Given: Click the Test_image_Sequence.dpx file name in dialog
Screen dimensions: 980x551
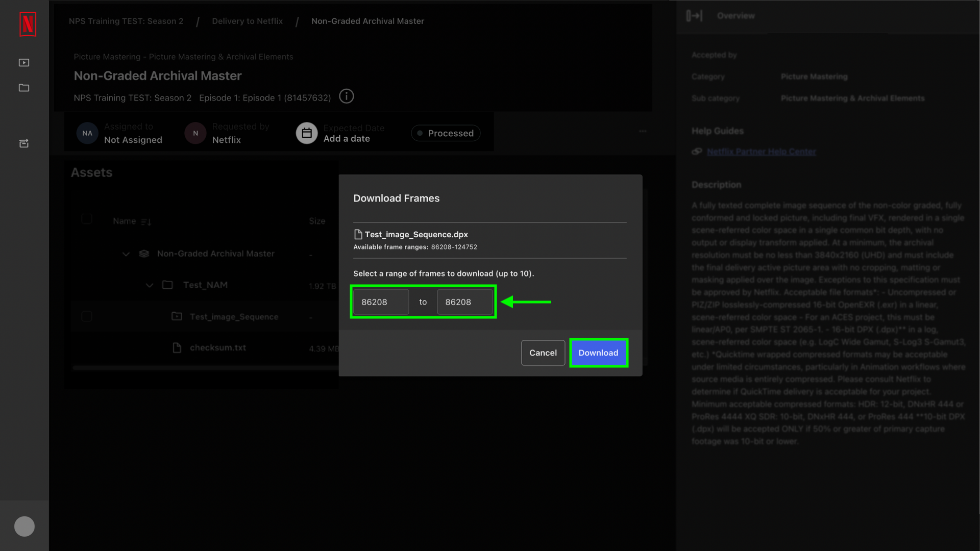Looking at the screenshot, I should click(416, 234).
